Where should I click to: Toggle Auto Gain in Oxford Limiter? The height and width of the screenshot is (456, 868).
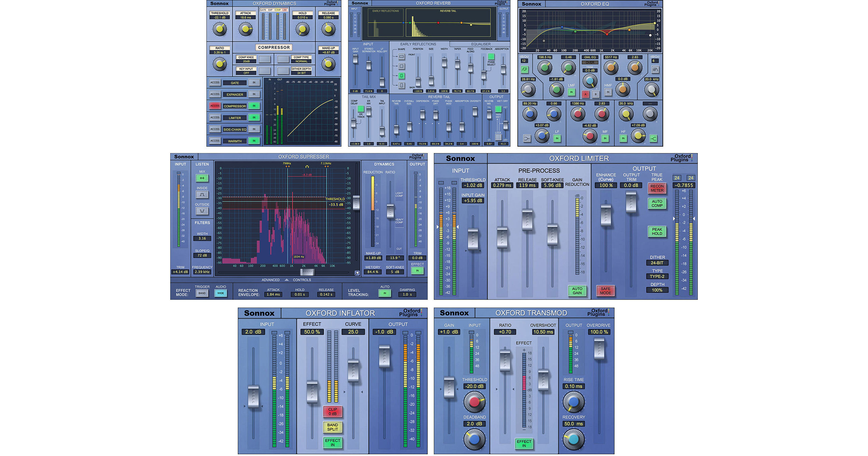pyautogui.click(x=577, y=291)
